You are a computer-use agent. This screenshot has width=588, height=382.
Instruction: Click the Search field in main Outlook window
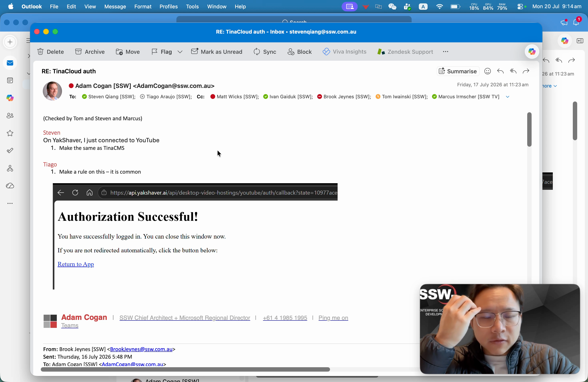pos(294,20)
